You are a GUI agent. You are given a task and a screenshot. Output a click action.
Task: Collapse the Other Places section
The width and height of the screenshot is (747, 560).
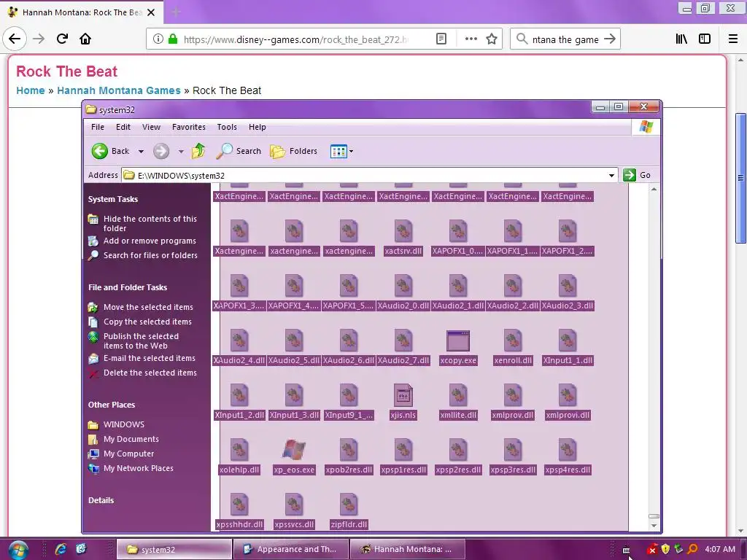(x=112, y=405)
